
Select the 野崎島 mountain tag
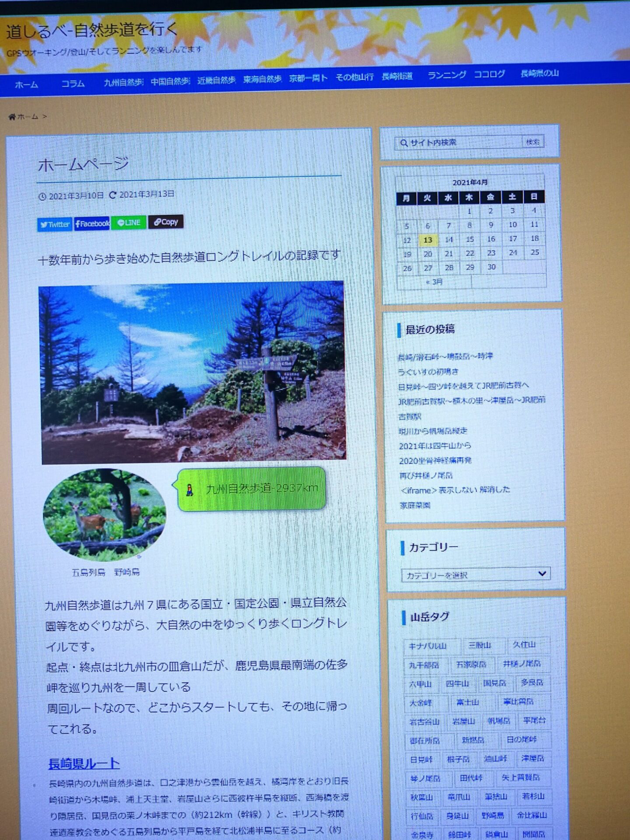[493, 815]
